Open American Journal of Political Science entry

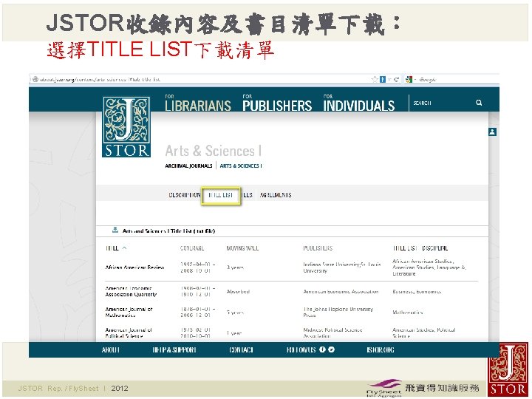[129, 332]
